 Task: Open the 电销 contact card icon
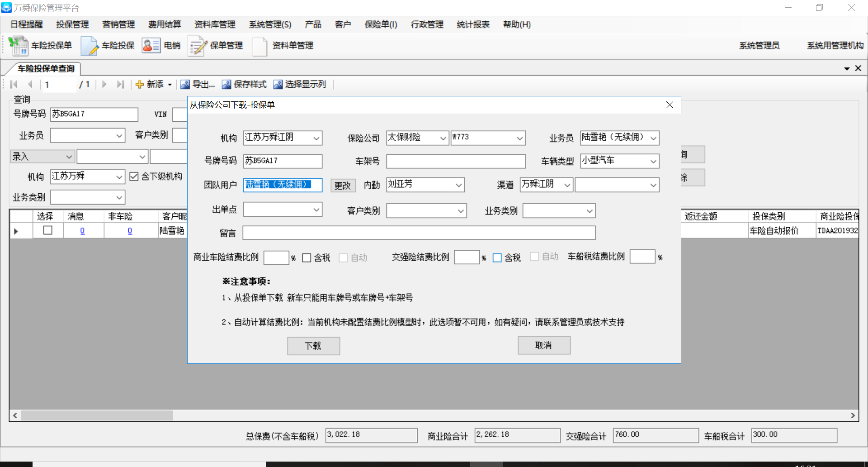(151, 46)
